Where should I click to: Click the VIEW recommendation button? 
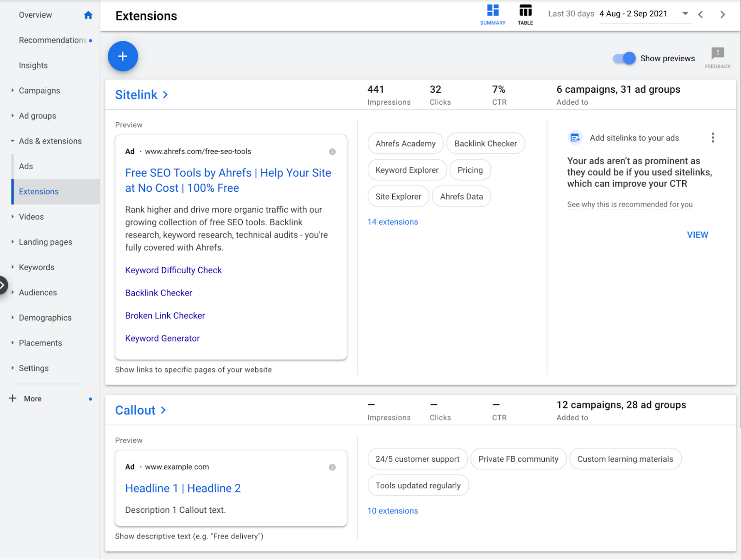pyautogui.click(x=697, y=235)
